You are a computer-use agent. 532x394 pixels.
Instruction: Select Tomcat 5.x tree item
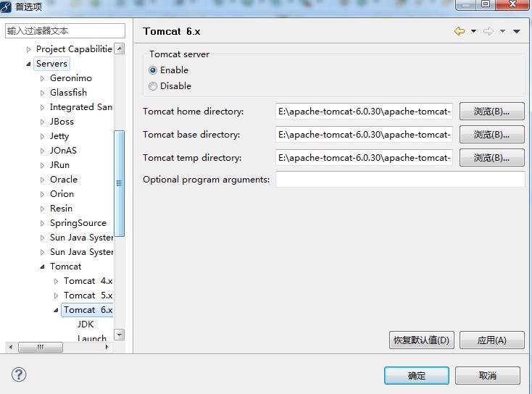click(x=88, y=295)
